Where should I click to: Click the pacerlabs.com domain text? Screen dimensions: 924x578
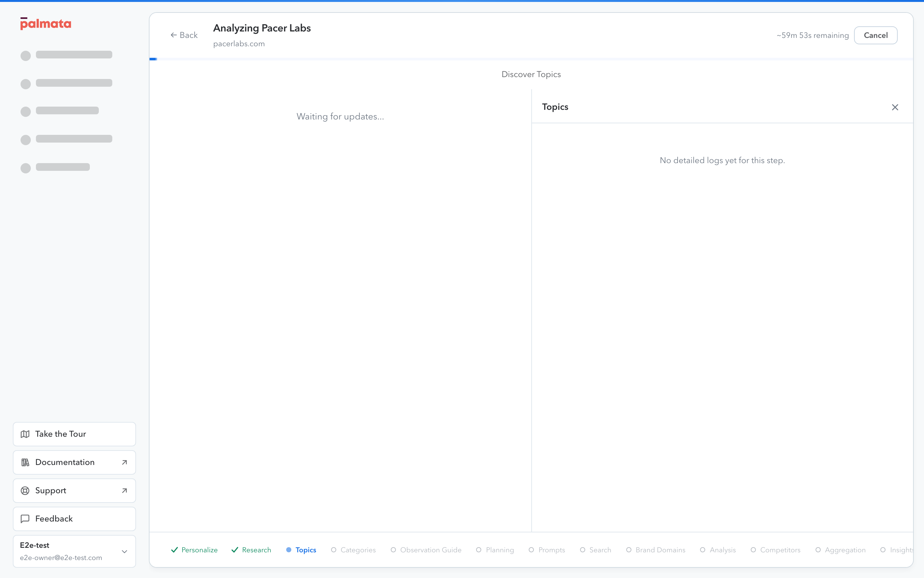[239, 44]
